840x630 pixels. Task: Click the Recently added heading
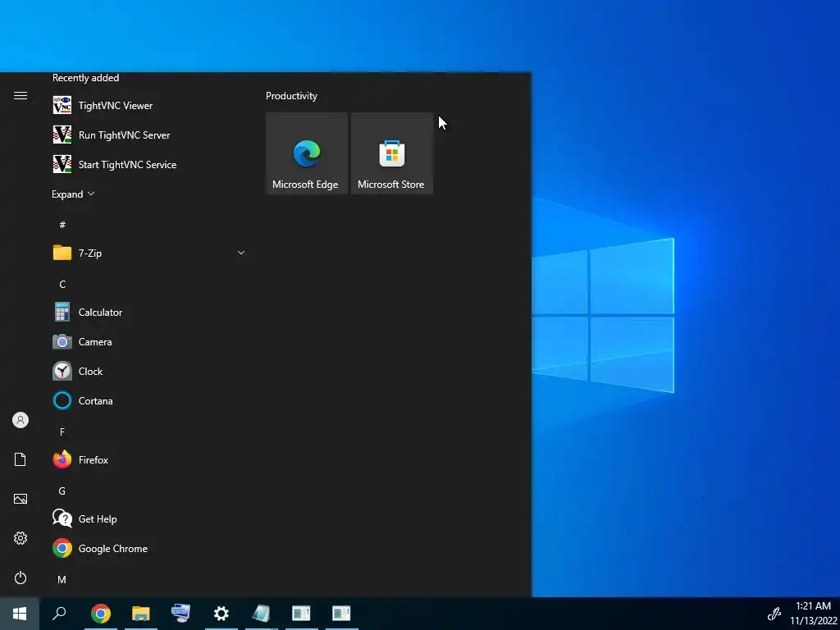click(85, 78)
